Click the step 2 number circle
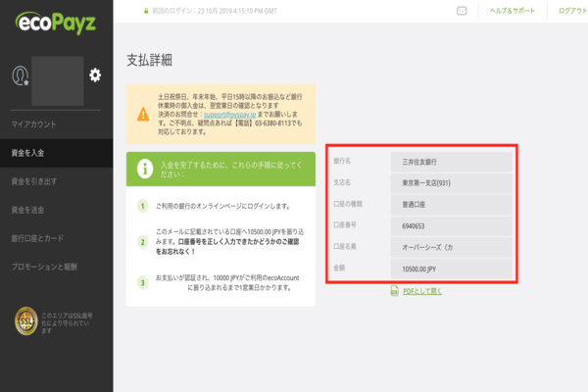The image size is (588, 392). tap(142, 242)
